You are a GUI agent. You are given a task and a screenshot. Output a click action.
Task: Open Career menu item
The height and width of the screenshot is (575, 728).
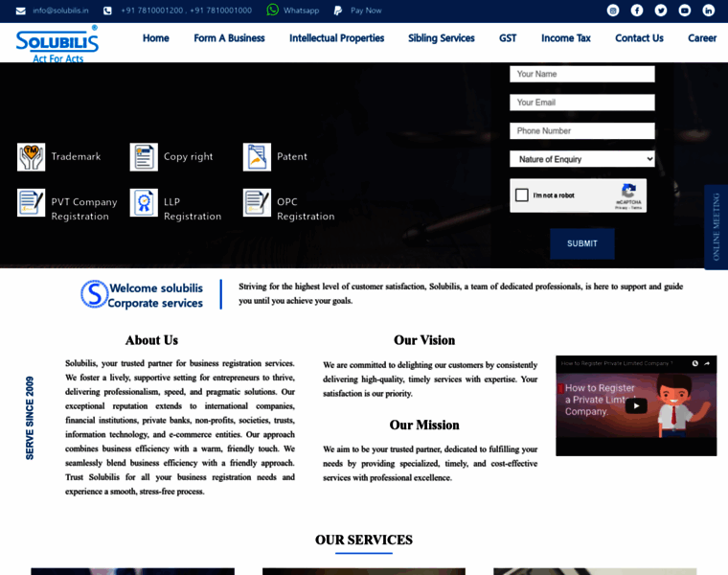[x=702, y=38]
